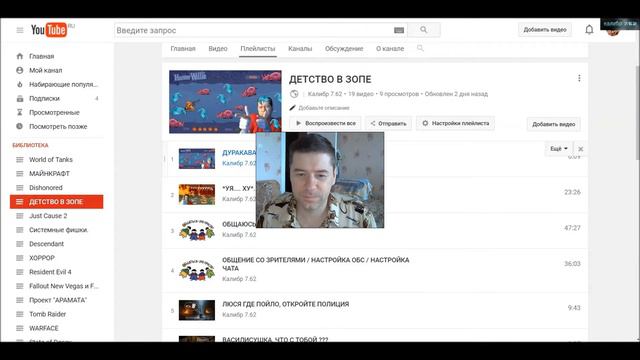The image size is (640, 360).
Task: Click the playlist cover thumbnail
Action: tap(225, 102)
